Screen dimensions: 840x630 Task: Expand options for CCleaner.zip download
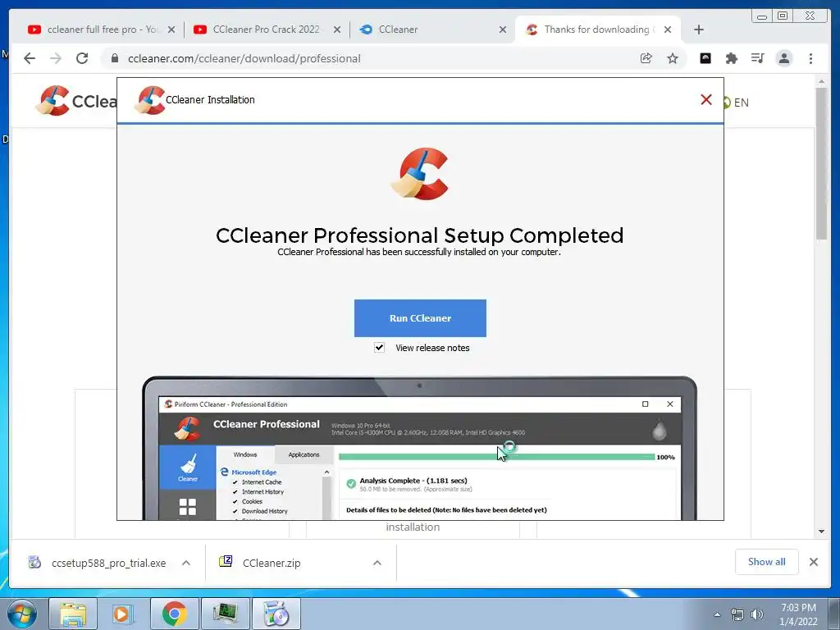click(x=377, y=563)
